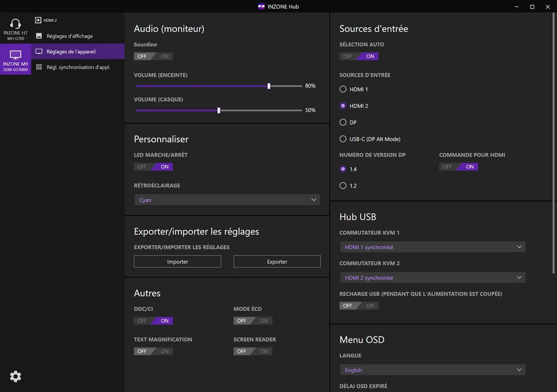Adjust the VOLUME (CASQUE) slider
Viewport: 557px width, 392px height.
tap(219, 110)
